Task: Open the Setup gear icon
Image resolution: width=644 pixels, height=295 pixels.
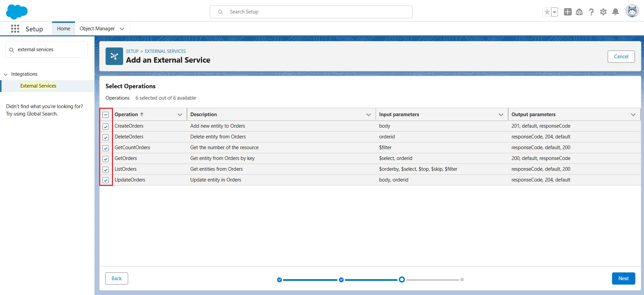Action: (x=603, y=12)
